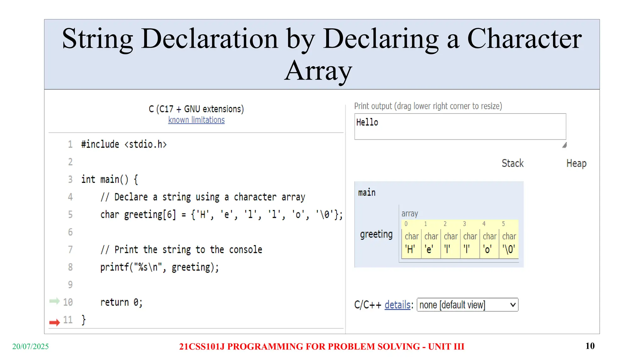
Task: Click the Stack heading
Action: (x=513, y=163)
